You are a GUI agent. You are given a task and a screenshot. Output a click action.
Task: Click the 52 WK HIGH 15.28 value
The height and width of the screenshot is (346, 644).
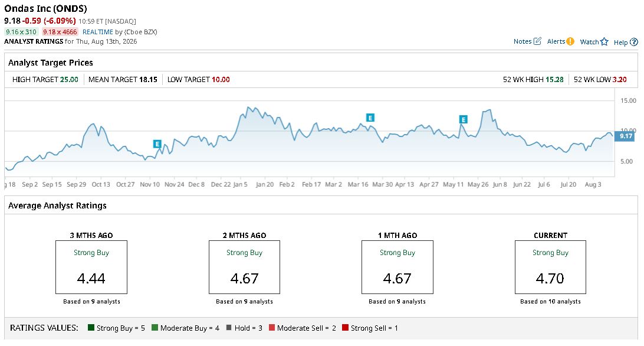pyautogui.click(x=554, y=79)
